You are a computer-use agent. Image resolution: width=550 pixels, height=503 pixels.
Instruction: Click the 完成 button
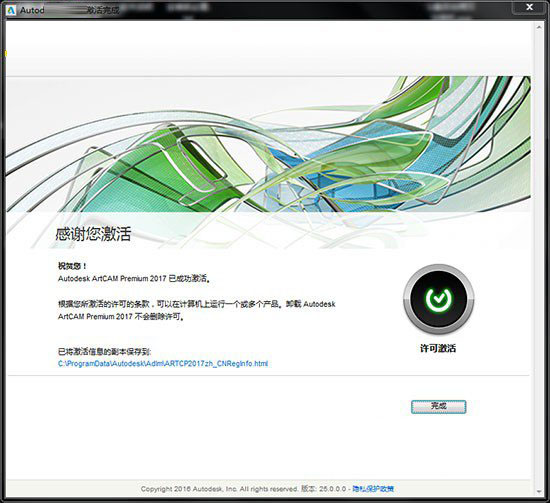click(438, 407)
